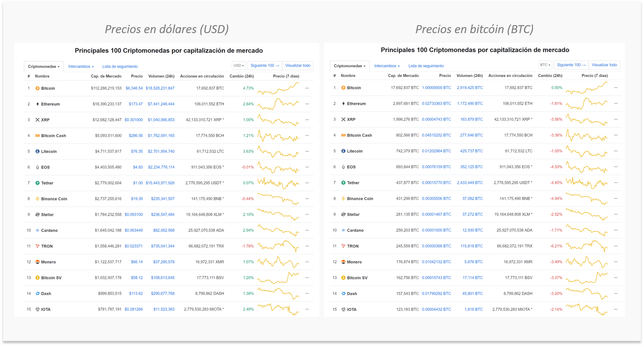Open XRP price link 0.00004743 BTC
This screenshot has height=346, width=644.
click(x=436, y=119)
